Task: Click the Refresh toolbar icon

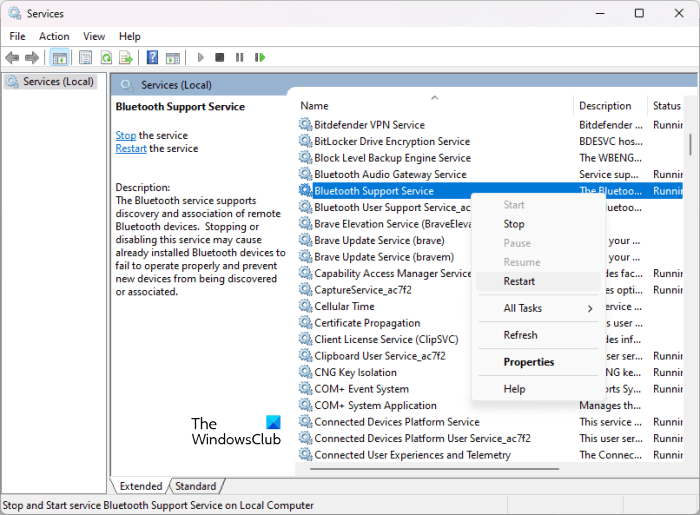Action: 105,58
